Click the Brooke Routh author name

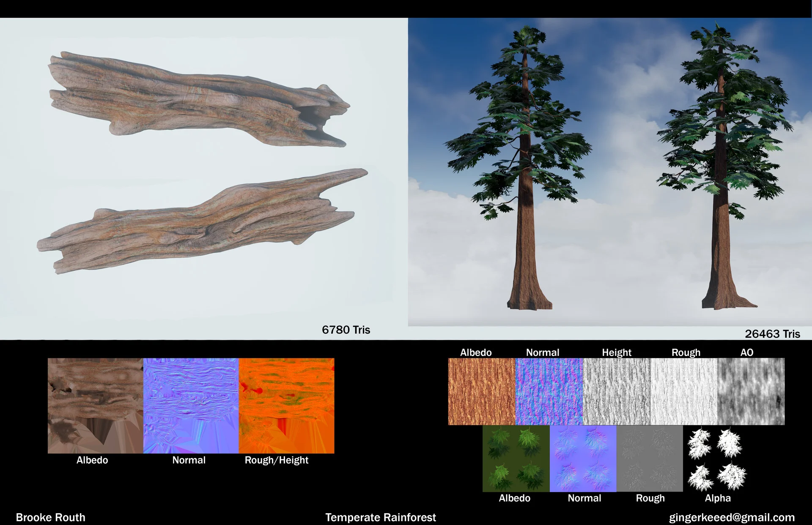[x=50, y=517]
